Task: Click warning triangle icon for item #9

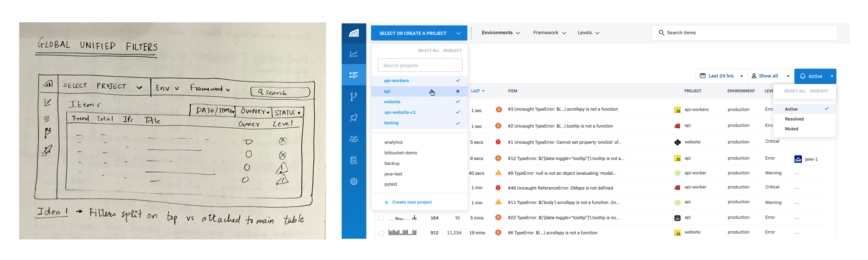Action: [498, 173]
